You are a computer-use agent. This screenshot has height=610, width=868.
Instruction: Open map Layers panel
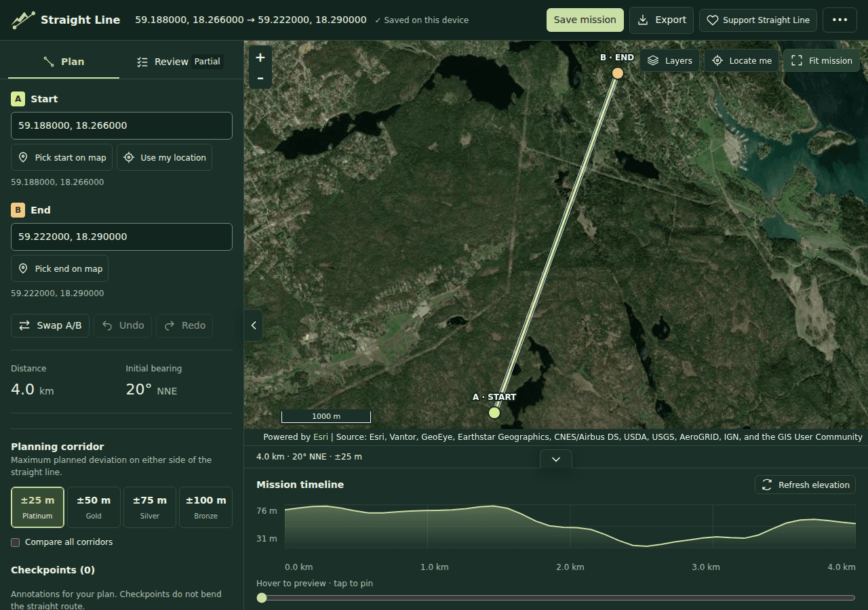(670, 60)
